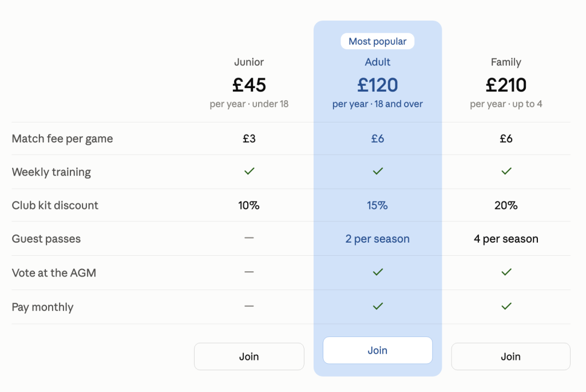Join the Adult membership plan
This screenshot has width=586, height=392.
(x=378, y=350)
